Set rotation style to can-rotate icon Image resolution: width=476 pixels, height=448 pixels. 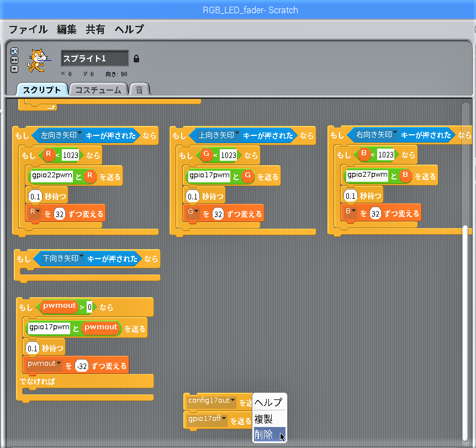(14, 51)
